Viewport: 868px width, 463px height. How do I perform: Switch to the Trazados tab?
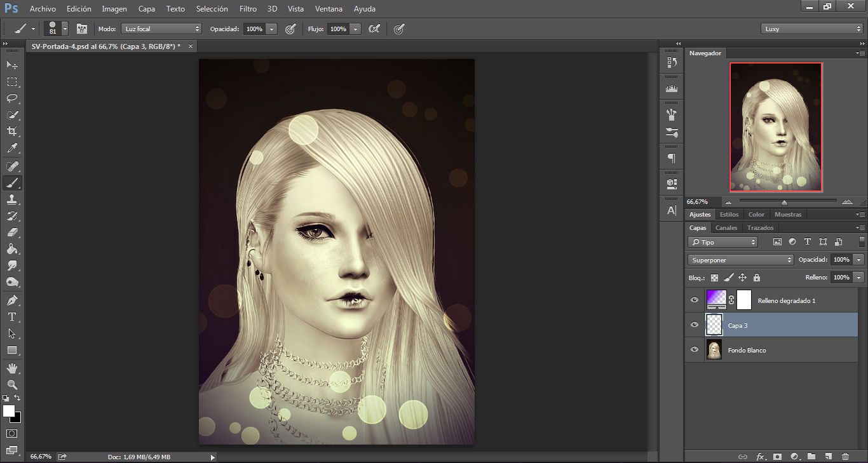760,227
